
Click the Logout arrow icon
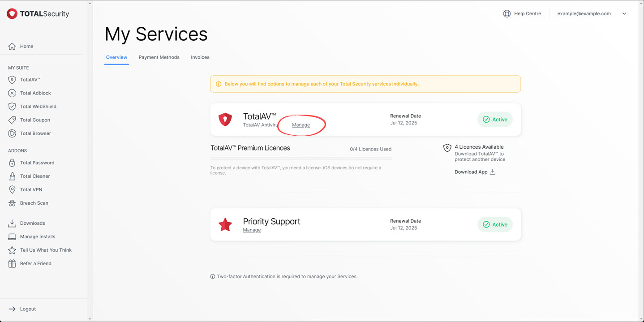pos(12,309)
